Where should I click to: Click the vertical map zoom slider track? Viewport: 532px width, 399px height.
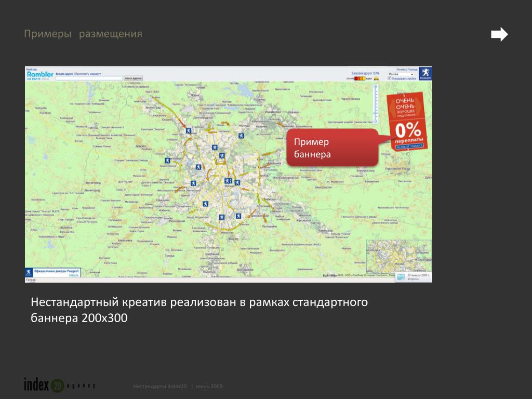pos(375,104)
